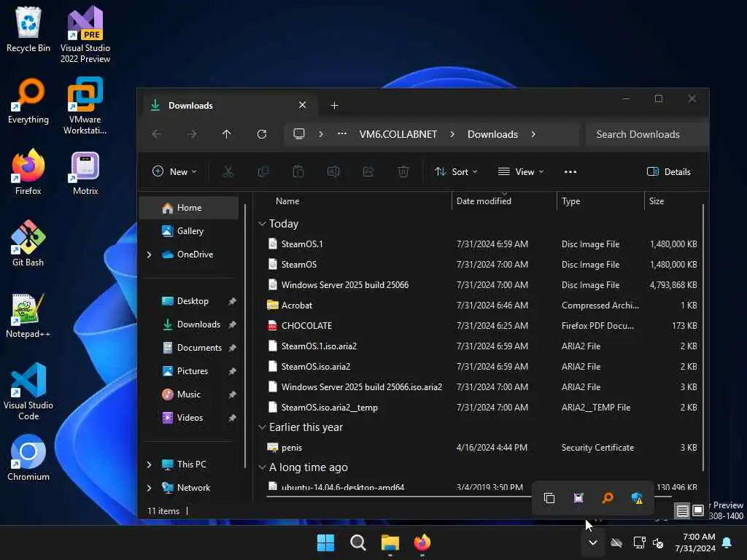Sort by the Size column header

[x=673, y=201]
